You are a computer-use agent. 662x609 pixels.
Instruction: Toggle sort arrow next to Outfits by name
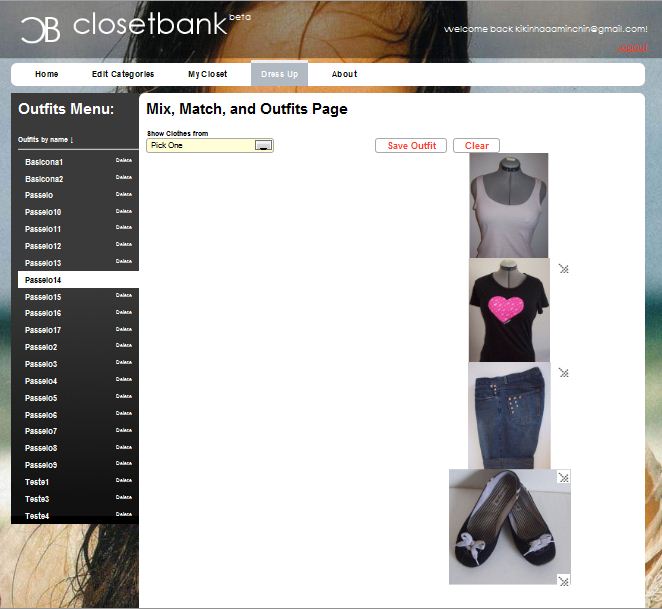[72, 140]
